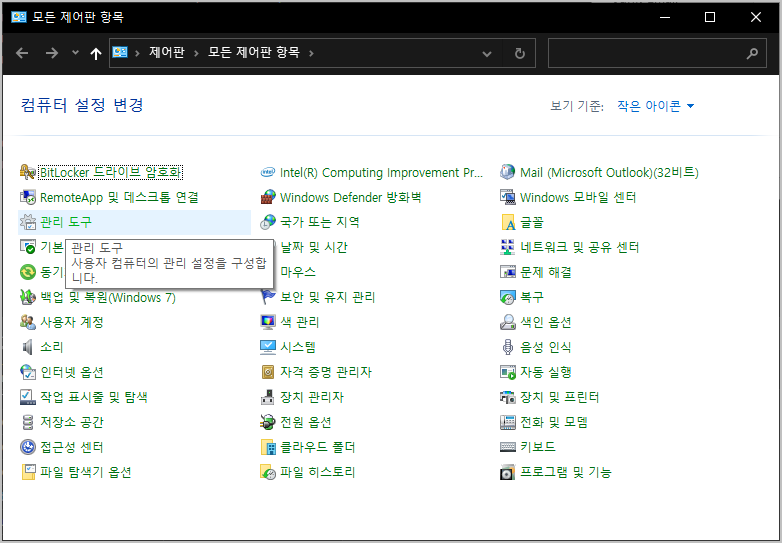The height and width of the screenshot is (543, 782).
Task: Open the 장치 관리자 icon
Action: pos(268,397)
